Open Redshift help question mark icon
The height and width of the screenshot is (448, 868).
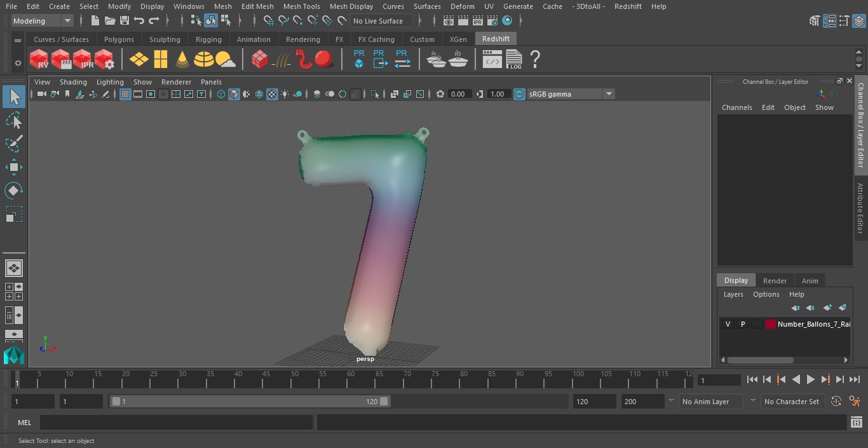click(x=535, y=59)
